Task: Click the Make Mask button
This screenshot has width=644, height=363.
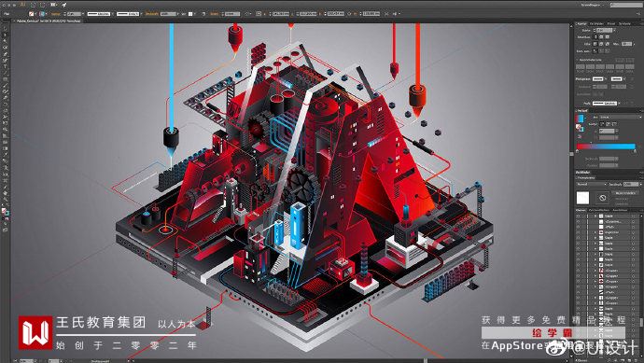Action: pos(625,193)
